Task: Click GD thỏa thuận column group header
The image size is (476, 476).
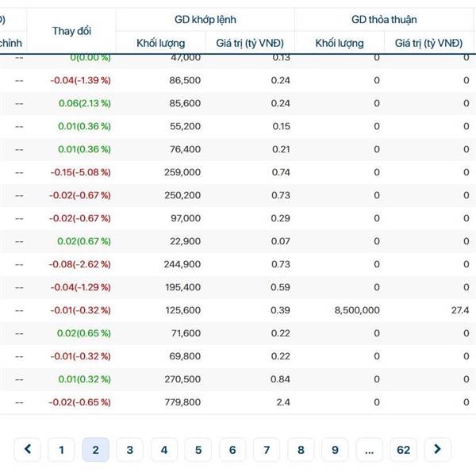Action: 384,19
